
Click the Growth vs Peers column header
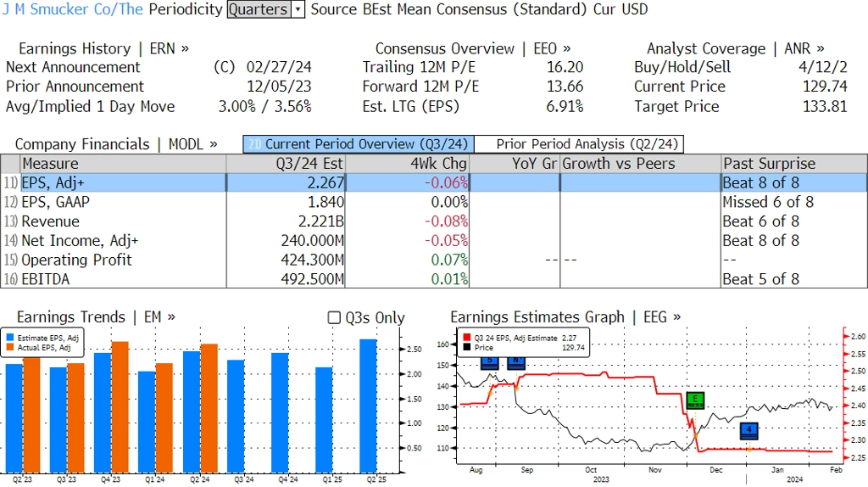pyautogui.click(x=641, y=164)
